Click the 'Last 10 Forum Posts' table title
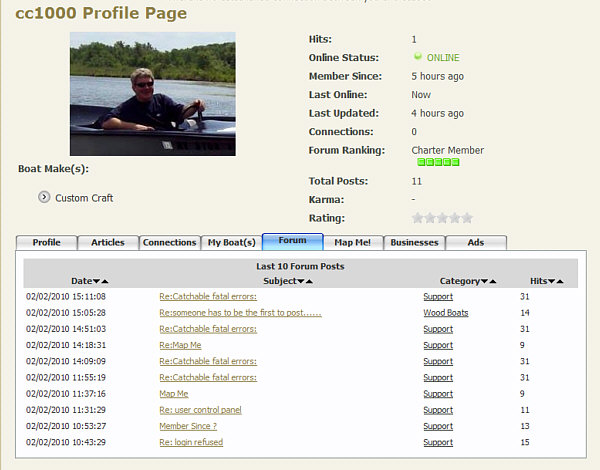 300,266
